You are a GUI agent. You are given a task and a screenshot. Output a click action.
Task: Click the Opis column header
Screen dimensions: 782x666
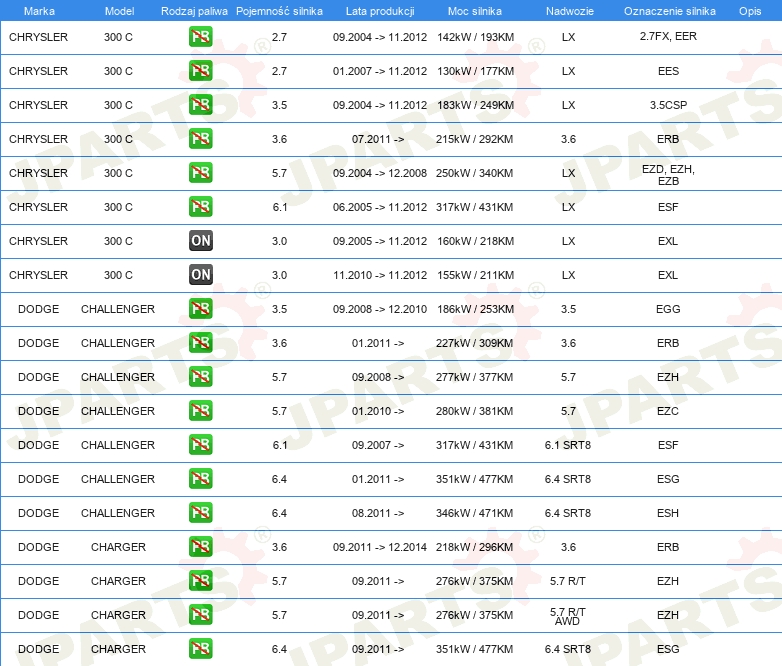point(749,10)
